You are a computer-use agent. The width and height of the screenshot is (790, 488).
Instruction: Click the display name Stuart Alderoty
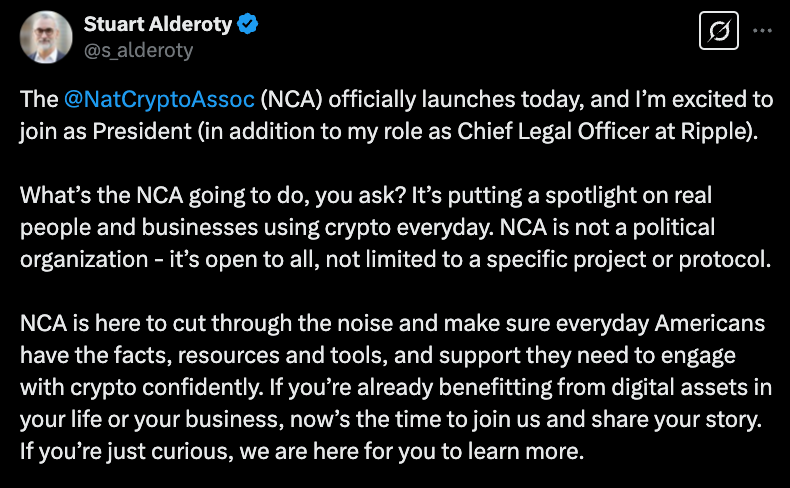160,25
